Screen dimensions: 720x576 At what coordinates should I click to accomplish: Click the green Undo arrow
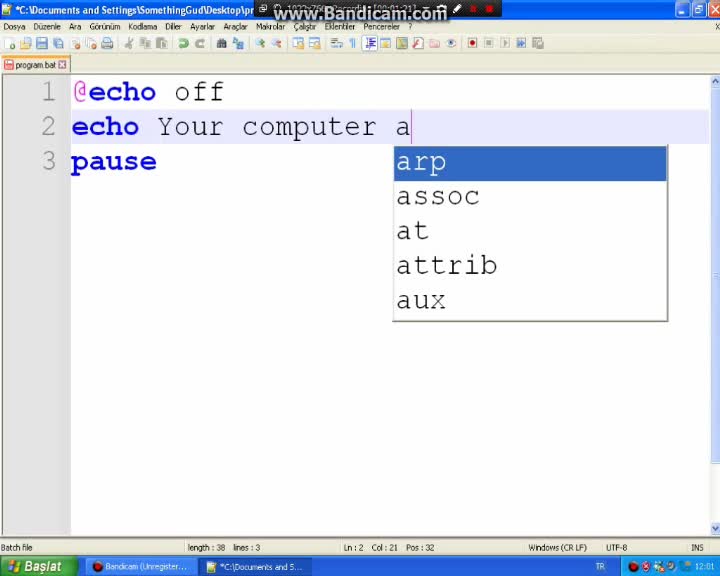point(183,44)
